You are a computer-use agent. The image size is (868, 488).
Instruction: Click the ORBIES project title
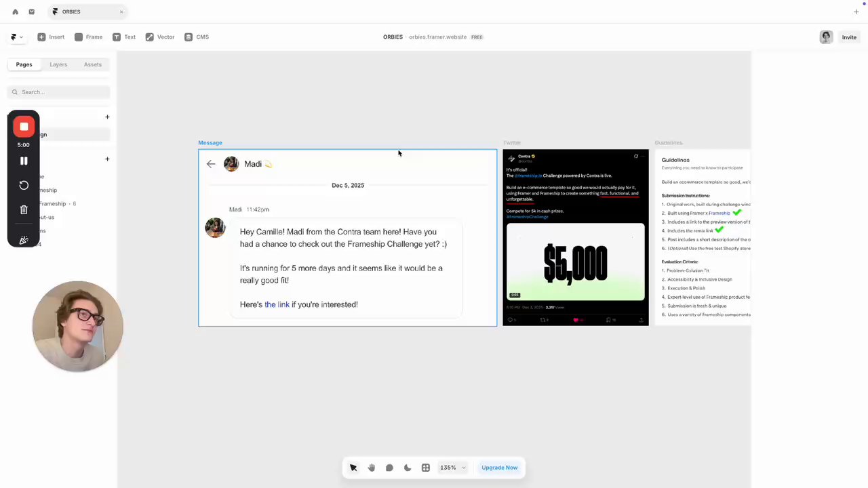point(393,37)
